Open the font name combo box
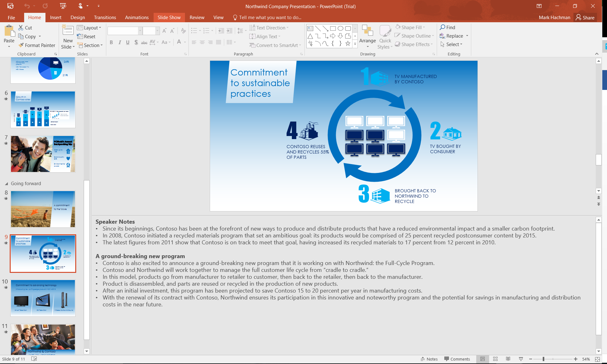607x364 pixels. 125,31
